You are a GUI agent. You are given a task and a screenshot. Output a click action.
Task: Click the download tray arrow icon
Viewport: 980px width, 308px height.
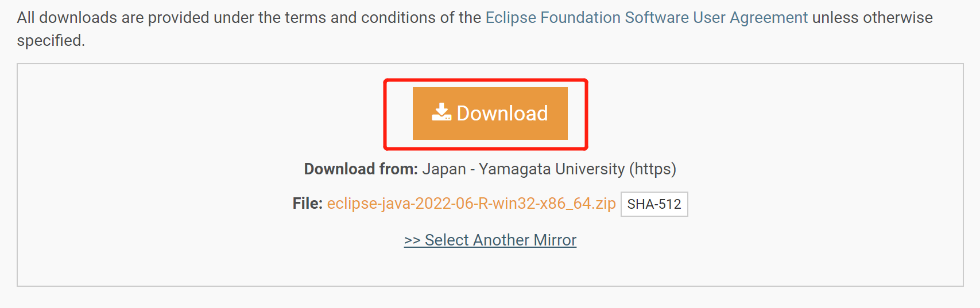[441, 112]
